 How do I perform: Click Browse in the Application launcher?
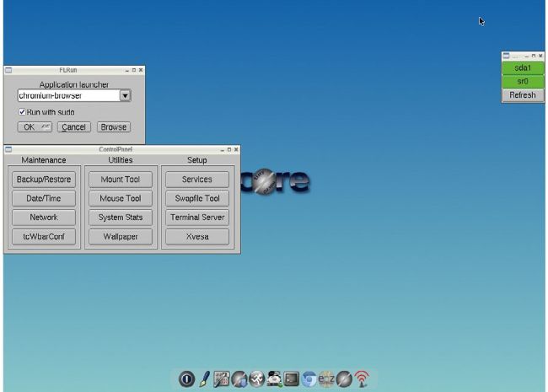113,127
